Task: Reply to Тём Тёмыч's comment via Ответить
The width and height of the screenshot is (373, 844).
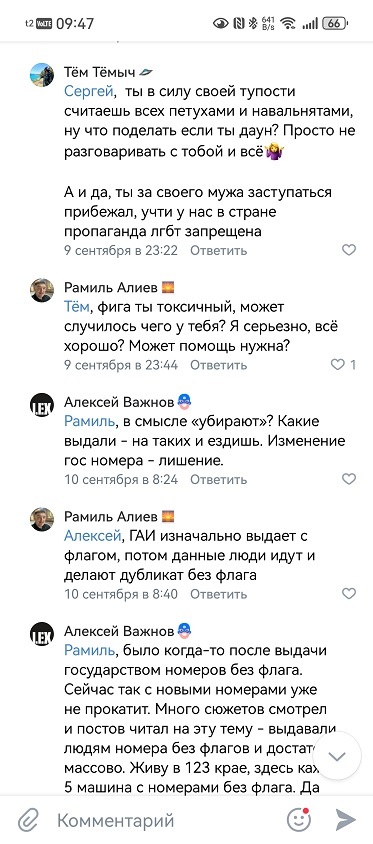Action: (x=219, y=250)
